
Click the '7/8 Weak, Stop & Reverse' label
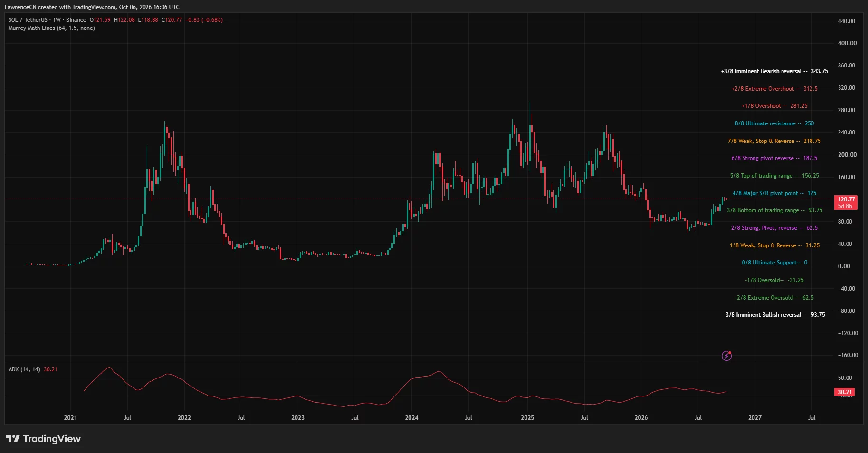point(774,141)
